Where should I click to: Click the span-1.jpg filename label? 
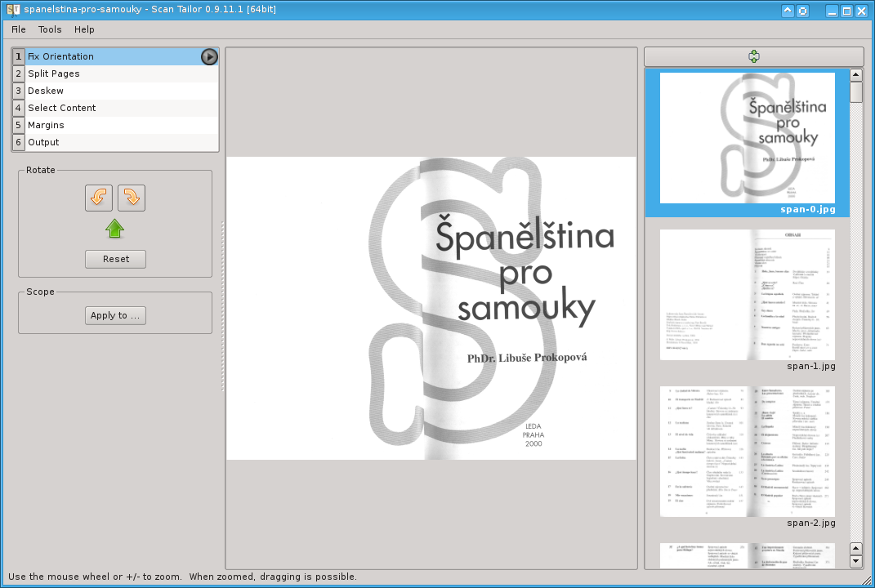click(810, 367)
